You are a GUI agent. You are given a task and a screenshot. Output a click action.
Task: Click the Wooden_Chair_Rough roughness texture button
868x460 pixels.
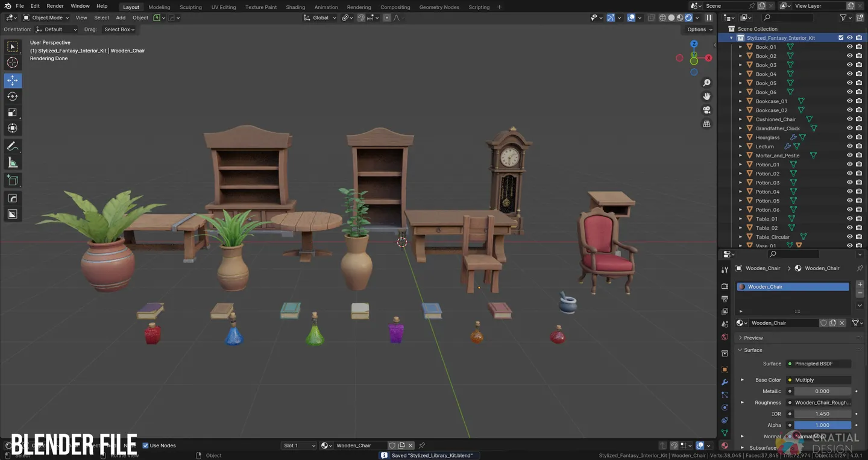pos(819,403)
